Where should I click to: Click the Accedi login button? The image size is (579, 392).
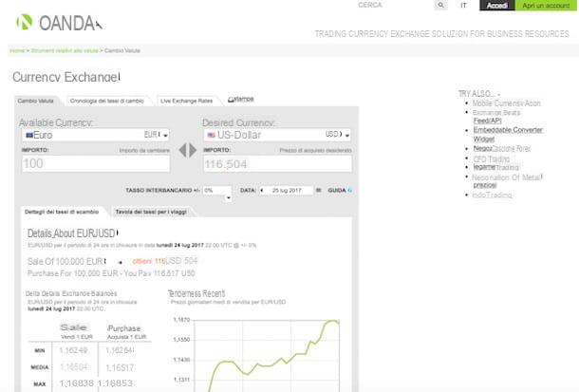tap(497, 5)
